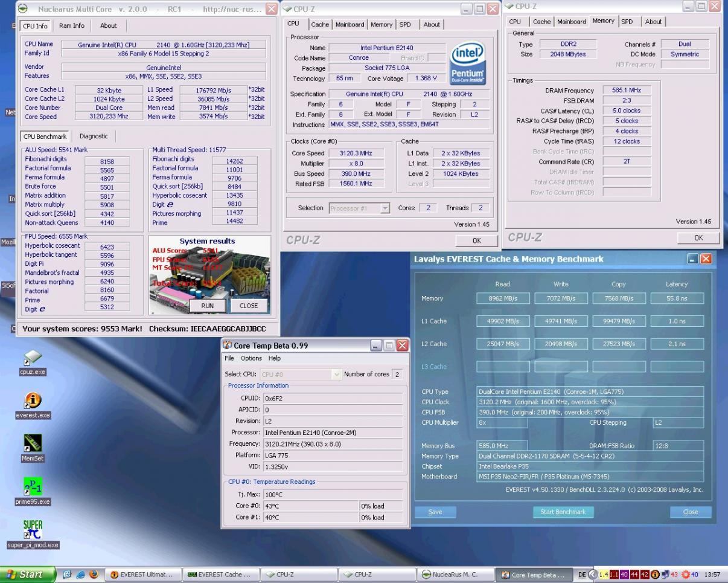The width and height of the screenshot is (728, 583).
Task: Open Mainboard tab in right CPU-Z window
Action: tap(572, 22)
